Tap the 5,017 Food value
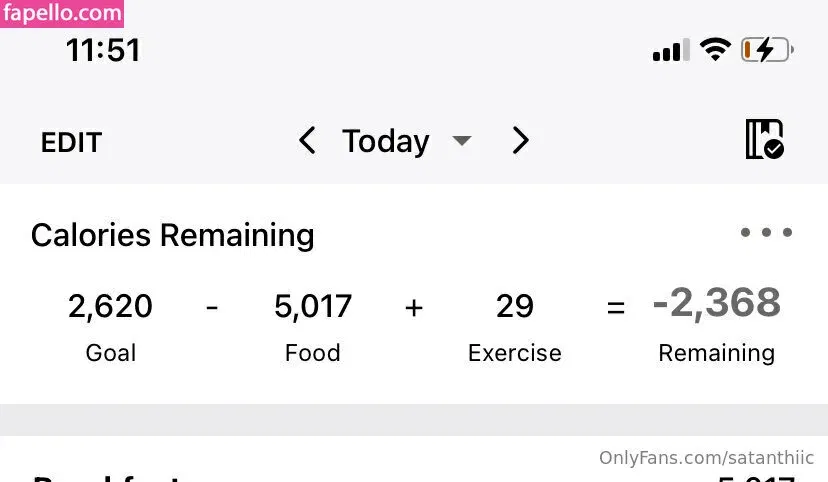This screenshot has width=828, height=482. pyautogui.click(x=313, y=306)
